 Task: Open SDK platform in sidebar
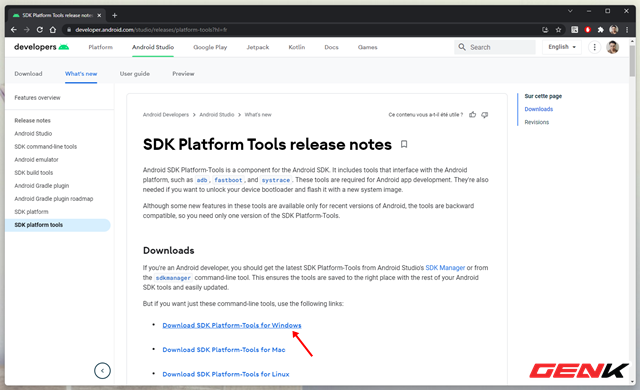coord(31,212)
